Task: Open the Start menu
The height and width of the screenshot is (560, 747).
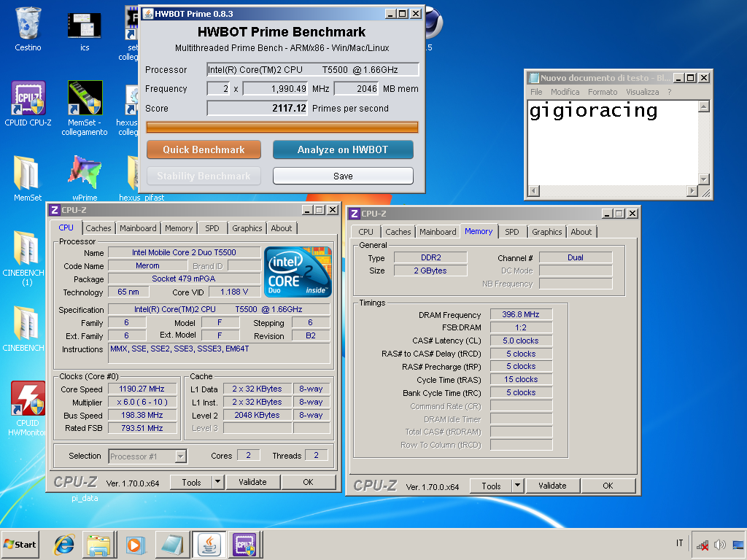Action: [20, 544]
